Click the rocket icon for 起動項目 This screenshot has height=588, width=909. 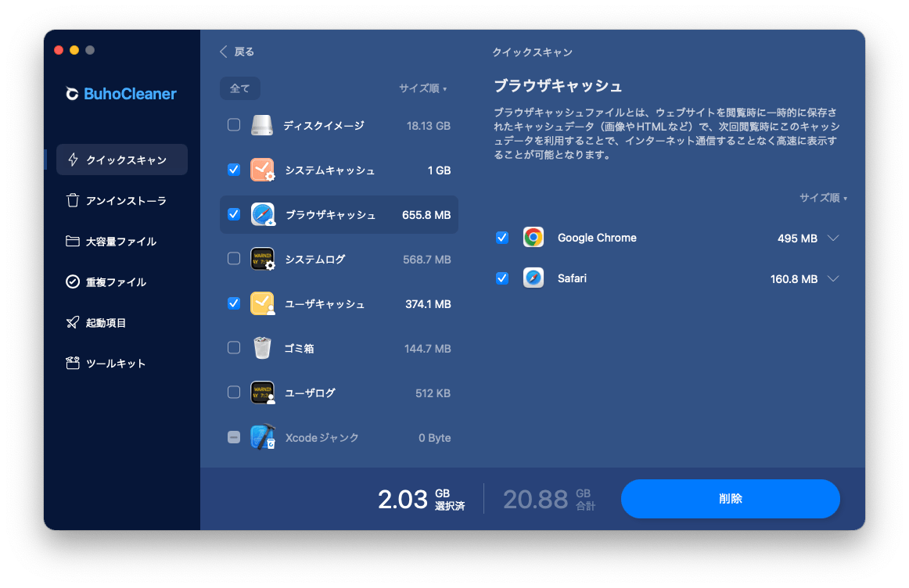73,322
